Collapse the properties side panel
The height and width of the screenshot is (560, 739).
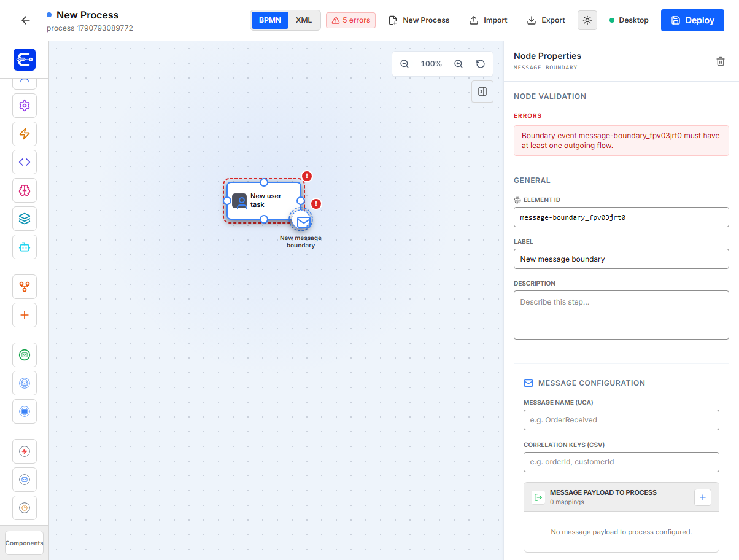coord(482,91)
